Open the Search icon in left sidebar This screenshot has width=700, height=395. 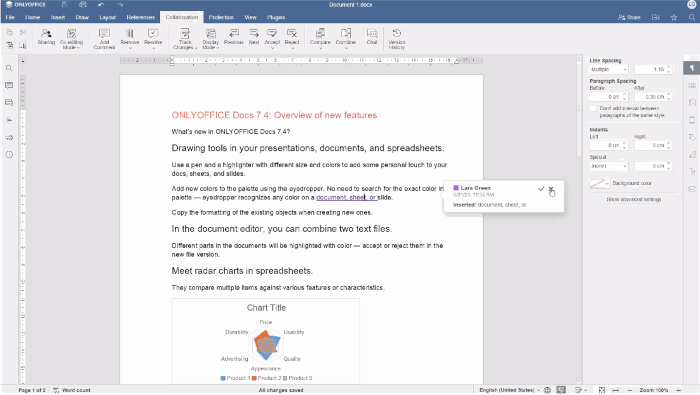[9, 68]
